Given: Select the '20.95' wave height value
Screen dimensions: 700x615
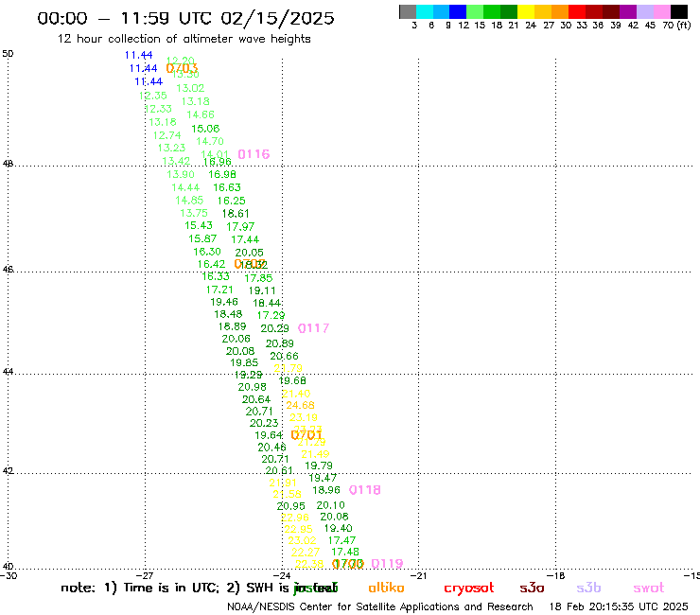Looking at the screenshot, I should click(290, 506).
